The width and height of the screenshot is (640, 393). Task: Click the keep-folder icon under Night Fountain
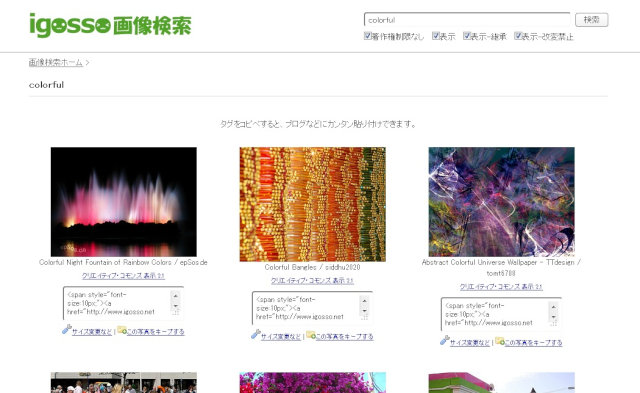122,330
